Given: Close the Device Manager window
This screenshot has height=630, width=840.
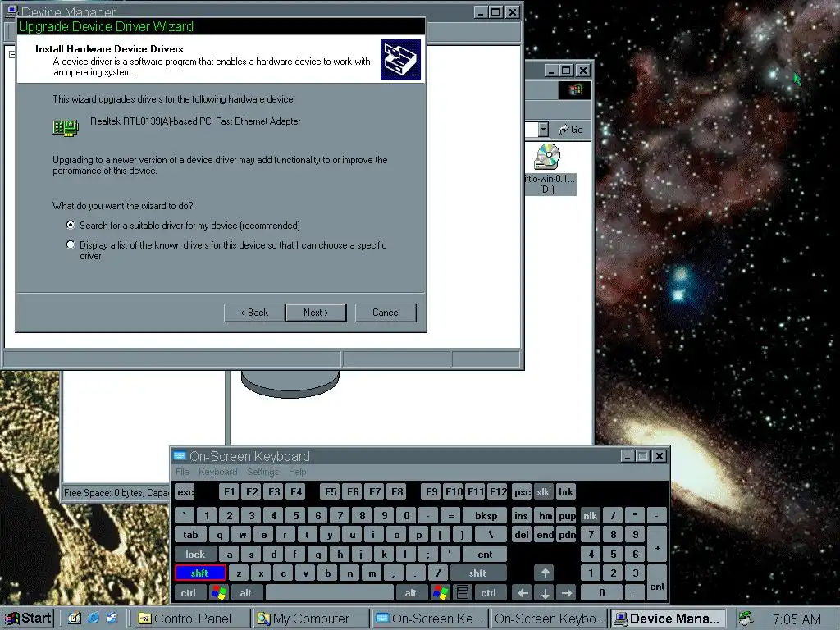Looking at the screenshot, I should click(513, 11).
